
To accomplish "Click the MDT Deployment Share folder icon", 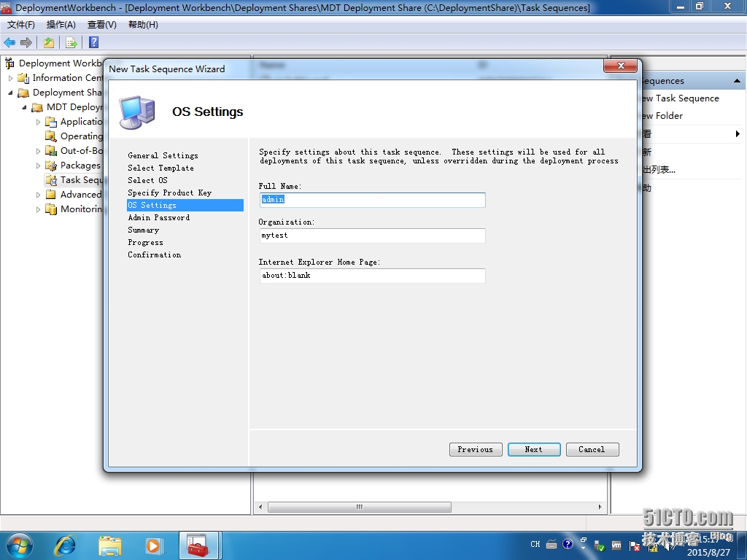I will pos(37,107).
